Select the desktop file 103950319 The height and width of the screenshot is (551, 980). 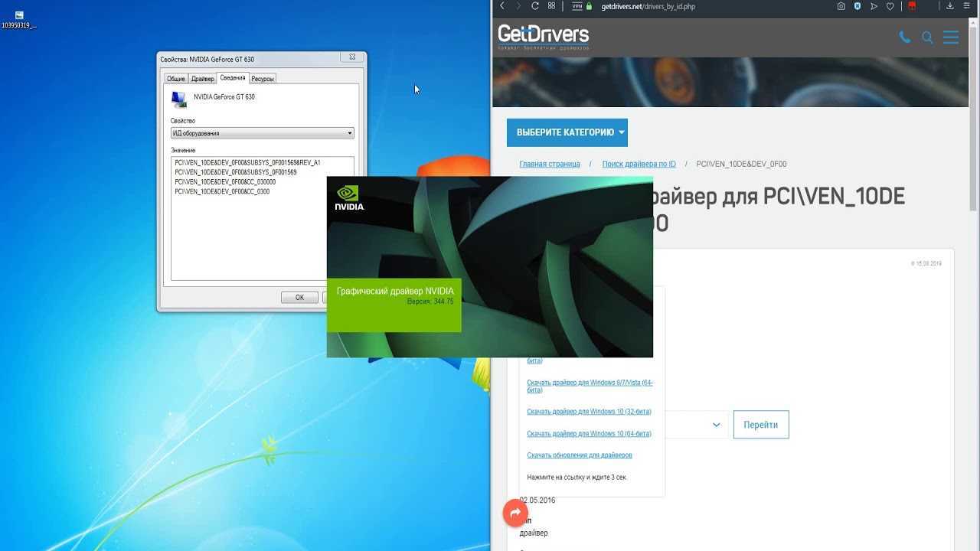[19, 20]
